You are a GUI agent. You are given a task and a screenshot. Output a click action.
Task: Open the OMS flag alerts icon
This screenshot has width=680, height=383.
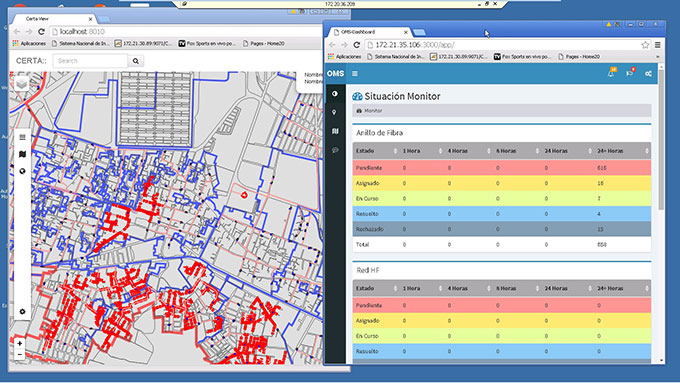pyautogui.click(x=630, y=73)
